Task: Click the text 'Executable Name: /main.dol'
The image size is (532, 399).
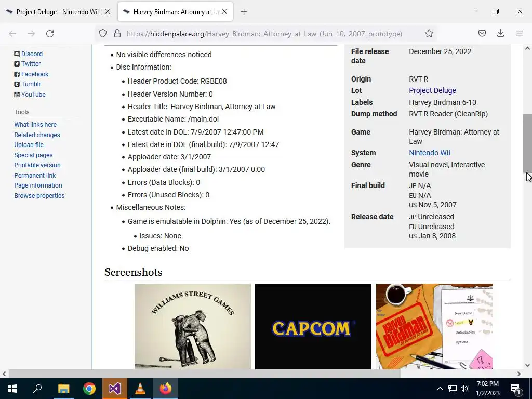Action: point(173,119)
